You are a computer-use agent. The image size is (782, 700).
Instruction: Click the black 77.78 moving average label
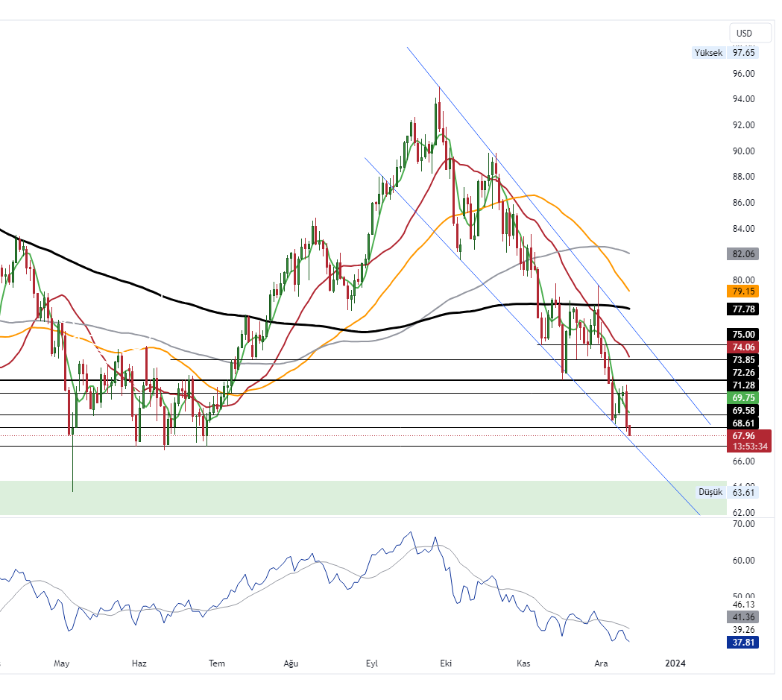742,309
